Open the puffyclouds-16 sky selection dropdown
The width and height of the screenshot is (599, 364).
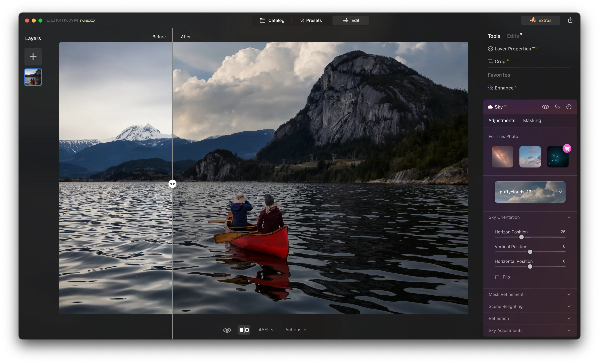coord(530,192)
